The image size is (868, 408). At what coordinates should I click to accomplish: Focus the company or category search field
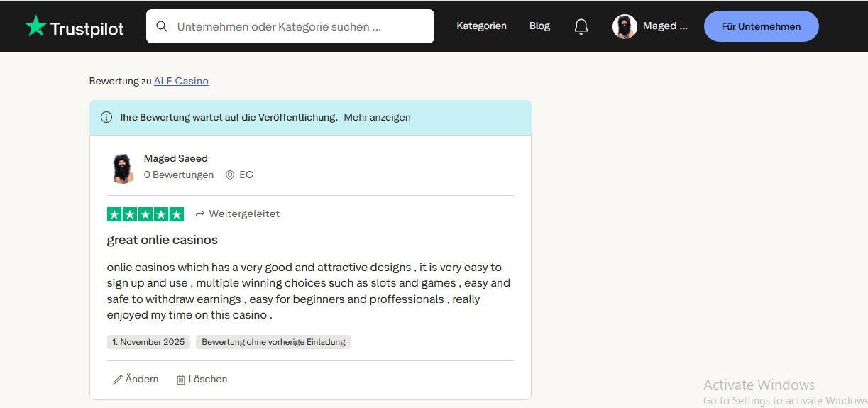[298, 26]
